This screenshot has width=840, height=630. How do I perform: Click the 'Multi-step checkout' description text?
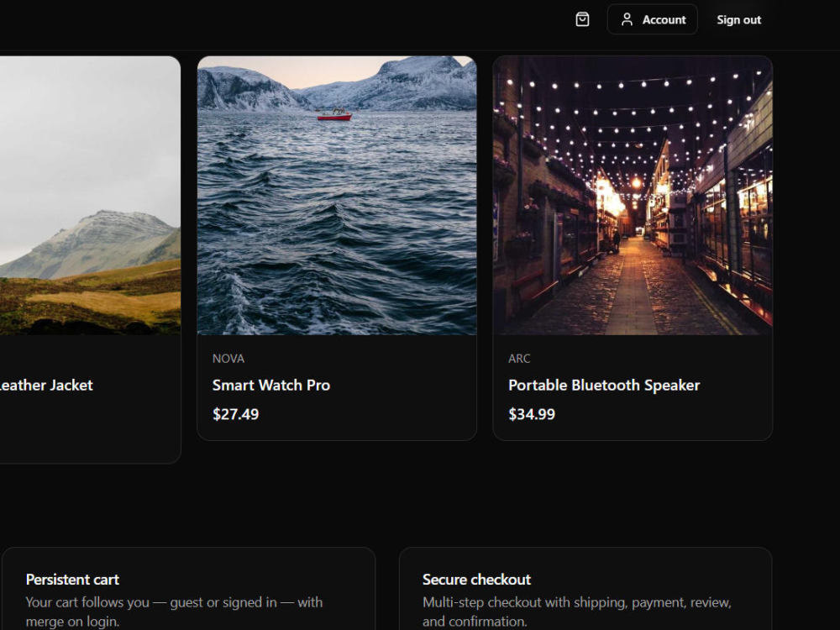click(x=577, y=612)
